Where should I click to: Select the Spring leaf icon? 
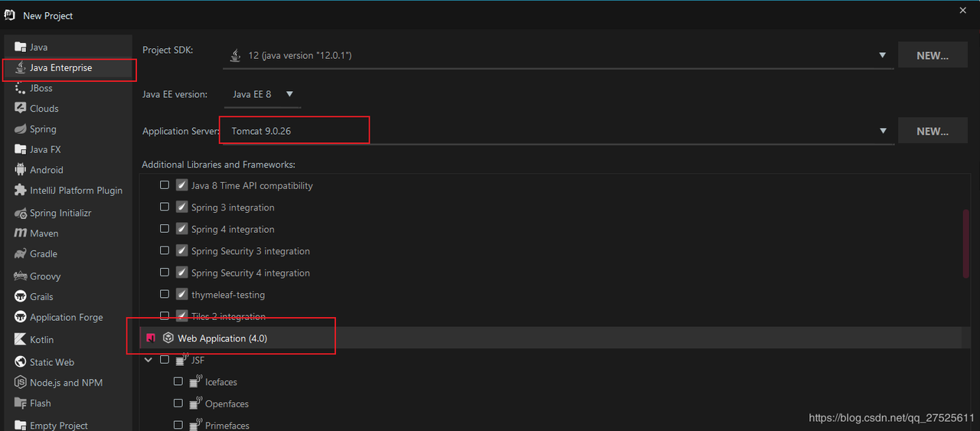coord(21,129)
